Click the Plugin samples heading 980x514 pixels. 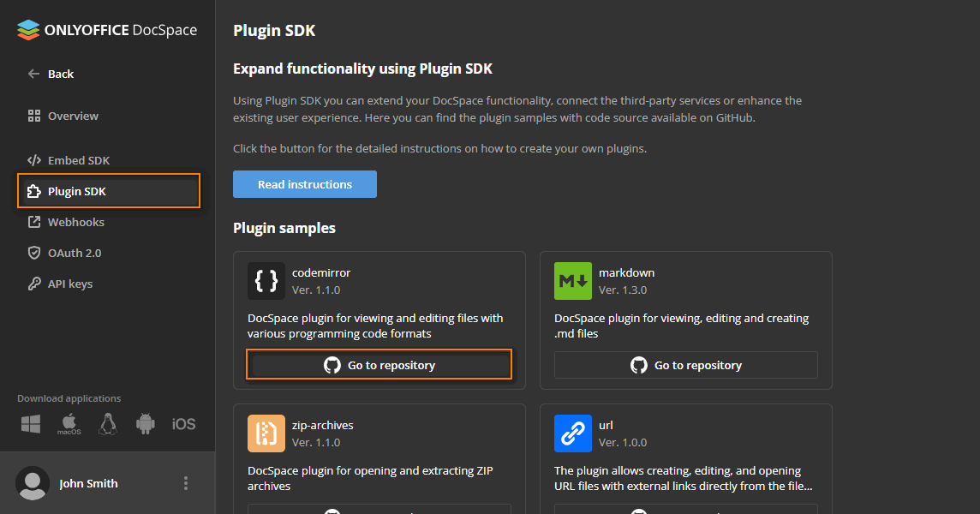pyautogui.click(x=284, y=228)
